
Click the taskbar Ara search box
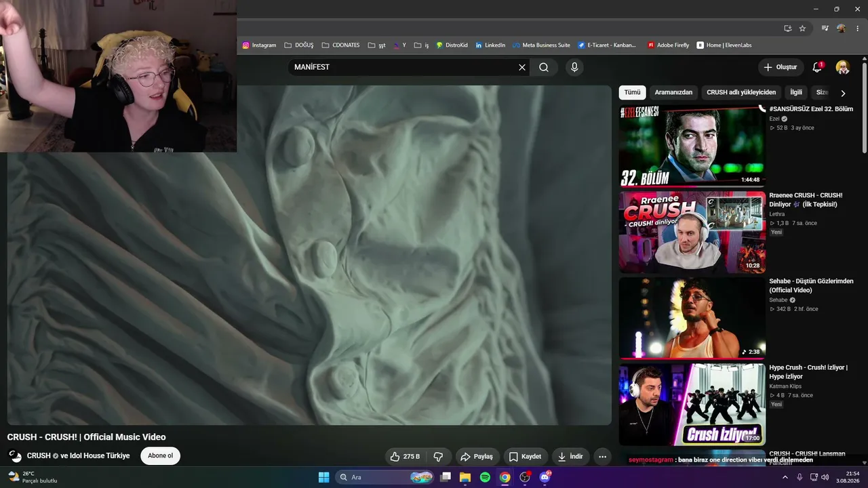(384, 477)
